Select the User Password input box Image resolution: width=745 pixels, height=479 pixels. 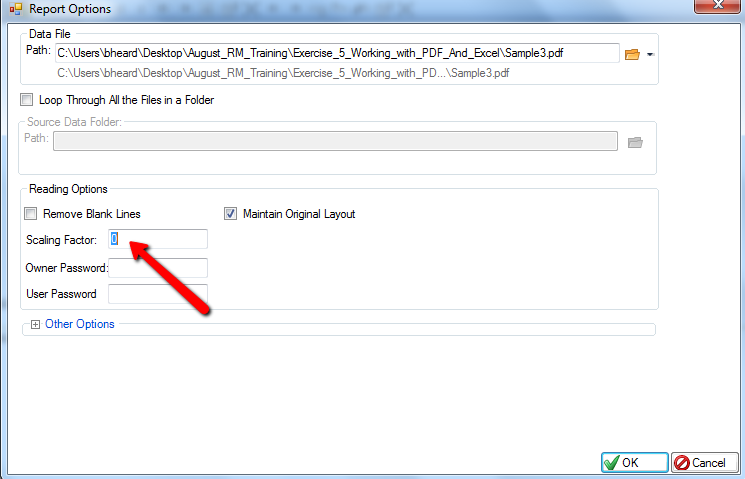tap(157, 294)
